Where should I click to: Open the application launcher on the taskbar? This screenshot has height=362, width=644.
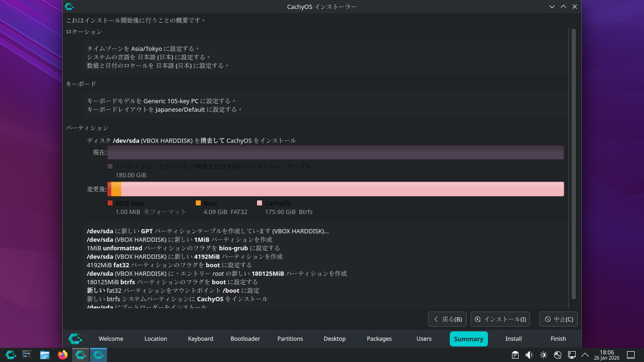pos(11,355)
